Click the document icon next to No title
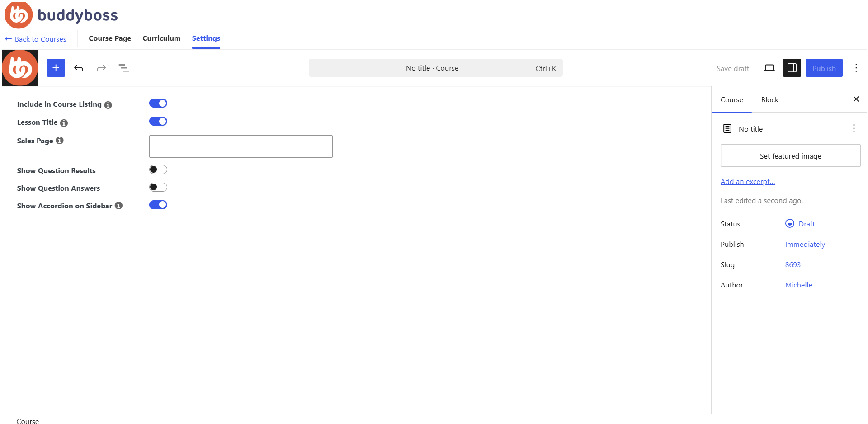The image size is (868, 424). 727,128
